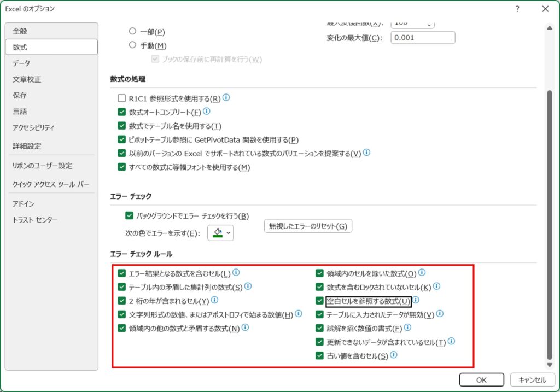
Task: Enable R1C1 参照形式を使用する checkbox
Action: click(x=122, y=98)
